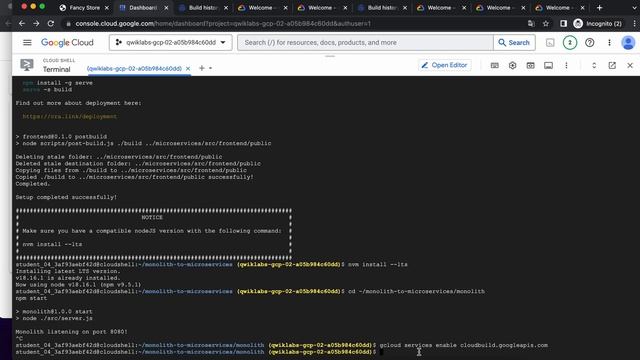Open the Help question mark menu
This screenshot has width=640, height=360.
pos(589,42)
